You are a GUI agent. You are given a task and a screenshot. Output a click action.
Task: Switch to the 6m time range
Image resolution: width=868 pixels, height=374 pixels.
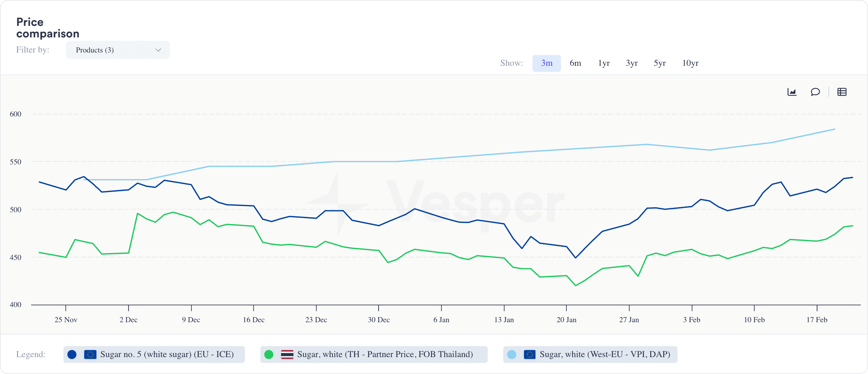(x=575, y=63)
